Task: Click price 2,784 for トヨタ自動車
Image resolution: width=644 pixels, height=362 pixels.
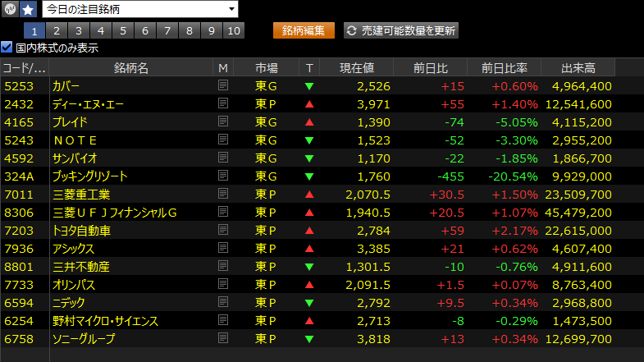Action: [x=373, y=231]
